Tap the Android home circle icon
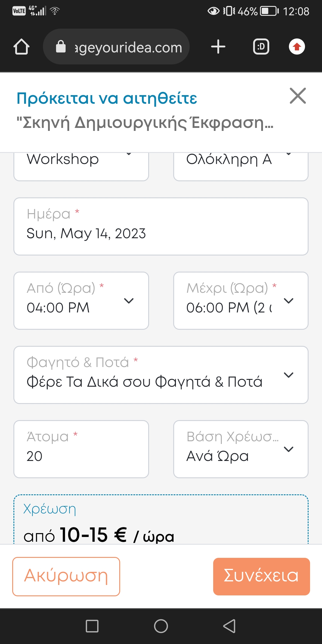 point(161,626)
